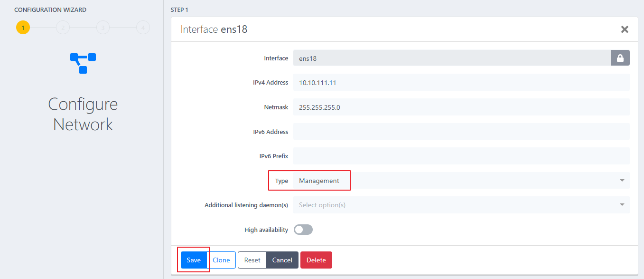Open the Type dropdown showing Management
Image resolution: width=644 pixels, height=279 pixels.
click(x=461, y=181)
